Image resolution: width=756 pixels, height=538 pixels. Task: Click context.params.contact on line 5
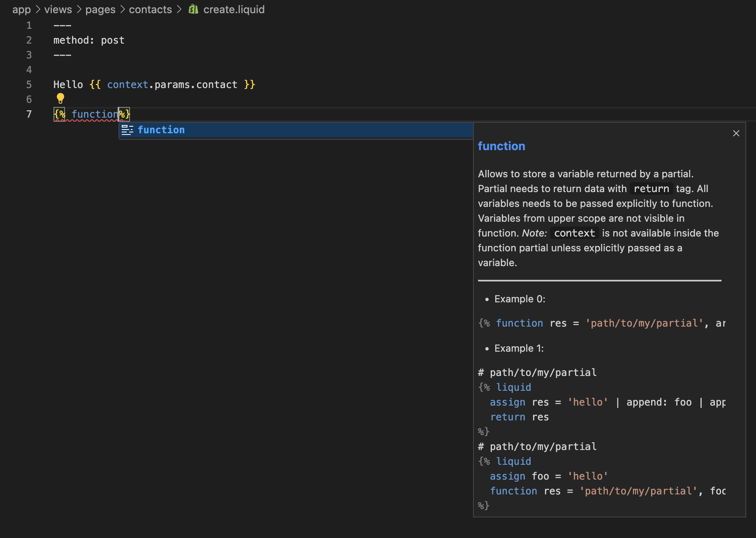[172, 84]
